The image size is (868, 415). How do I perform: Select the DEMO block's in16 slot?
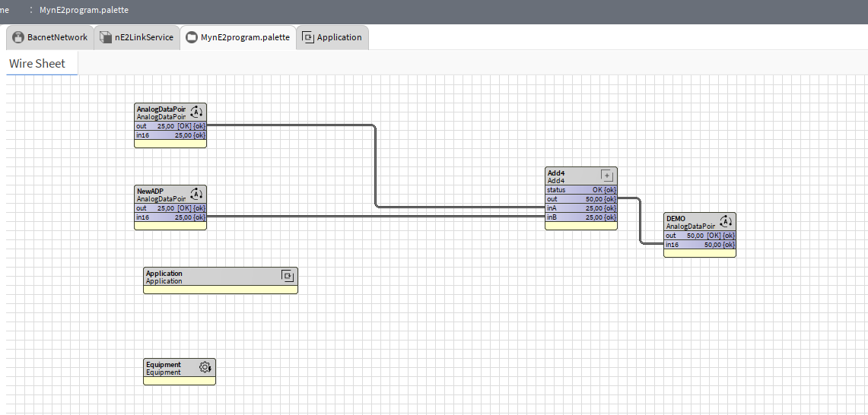[x=699, y=245]
